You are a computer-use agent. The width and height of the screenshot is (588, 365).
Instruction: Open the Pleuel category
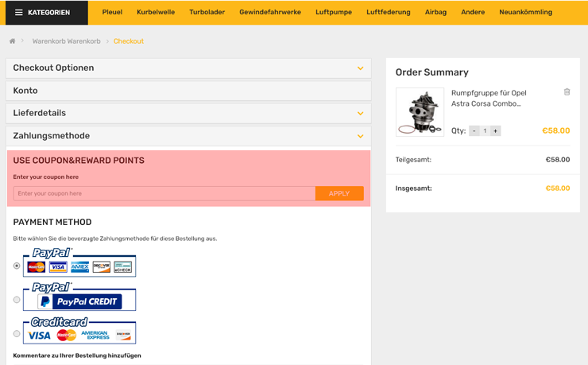112,12
